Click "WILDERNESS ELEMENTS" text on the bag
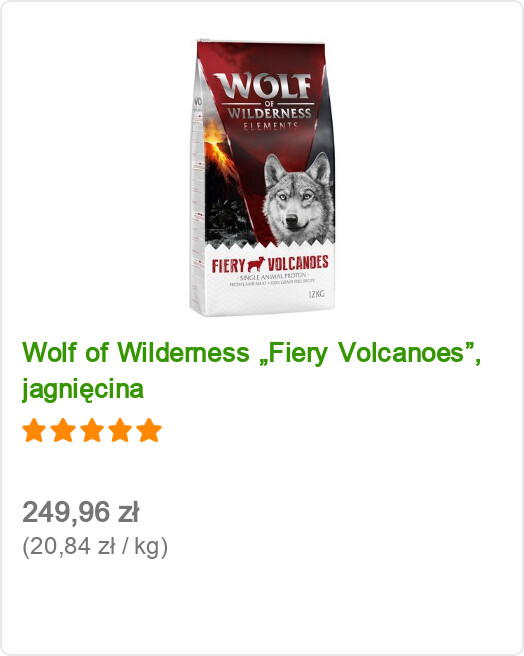524x656 pixels. pyautogui.click(x=269, y=119)
